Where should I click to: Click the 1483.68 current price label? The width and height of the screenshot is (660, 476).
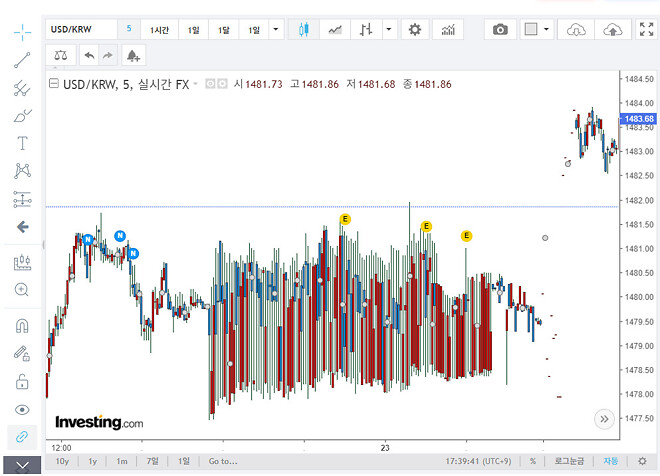point(638,119)
